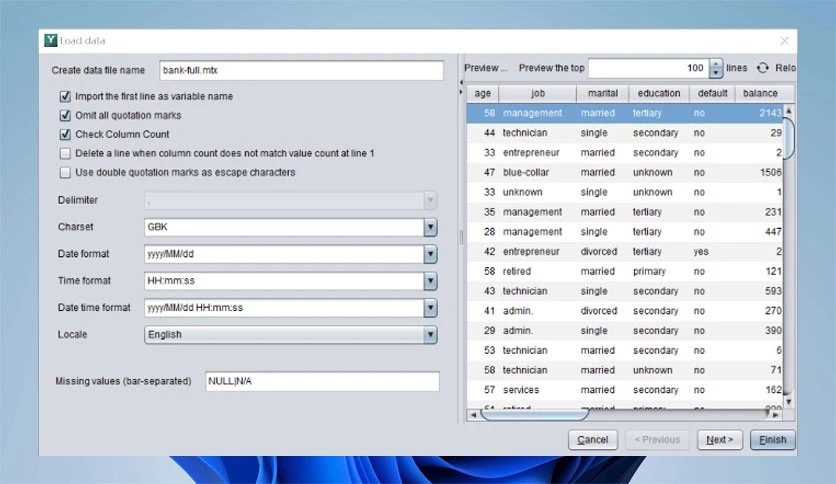Open the Locale dropdown set to English
The image size is (836, 484).
(430, 335)
